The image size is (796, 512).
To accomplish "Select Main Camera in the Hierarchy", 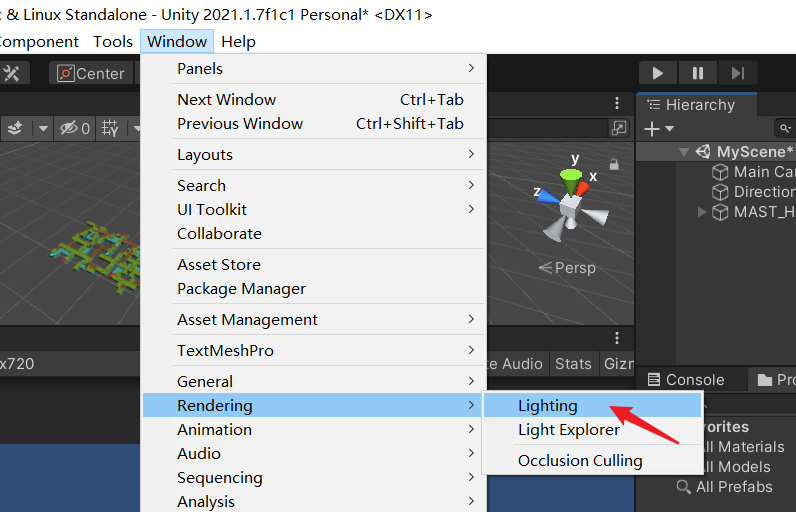I will (x=763, y=172).
